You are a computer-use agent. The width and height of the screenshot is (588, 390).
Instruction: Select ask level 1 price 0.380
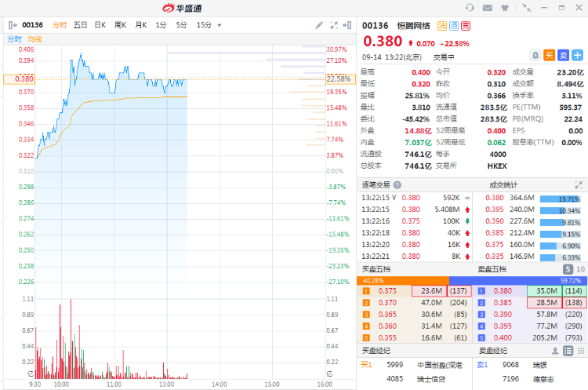(x=503, y=291)
